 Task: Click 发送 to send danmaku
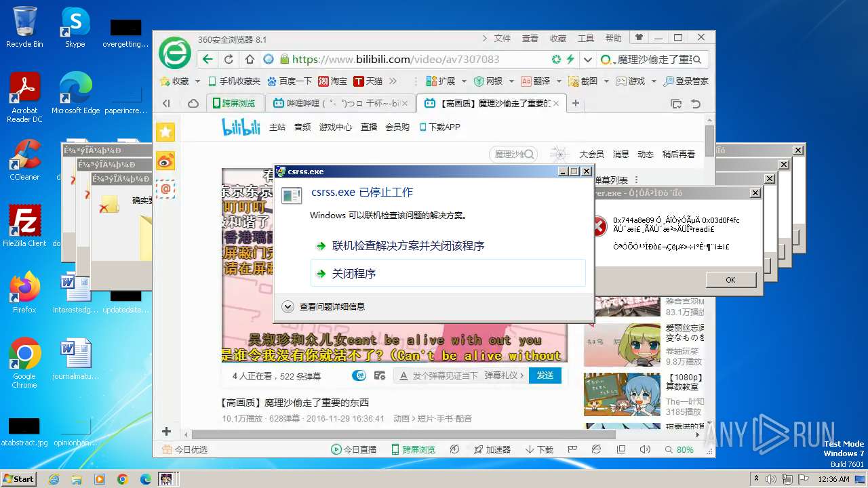click(x=545, y=375)
